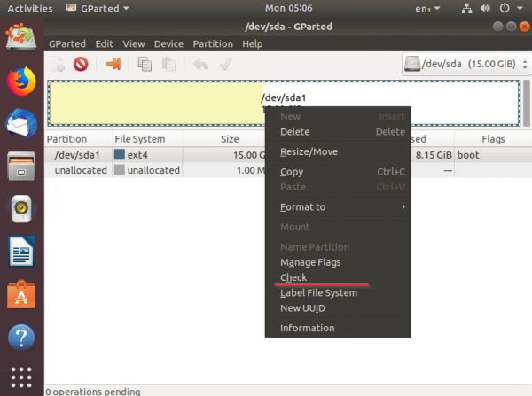Open the /dev/sda device selector dropdown
Screen dimensions: 532x396
point(465,64)
